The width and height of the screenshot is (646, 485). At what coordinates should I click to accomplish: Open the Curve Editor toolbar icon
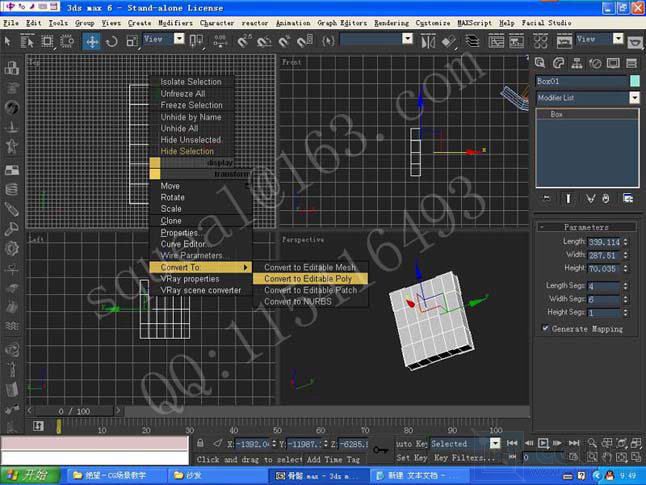pos(496,42)
